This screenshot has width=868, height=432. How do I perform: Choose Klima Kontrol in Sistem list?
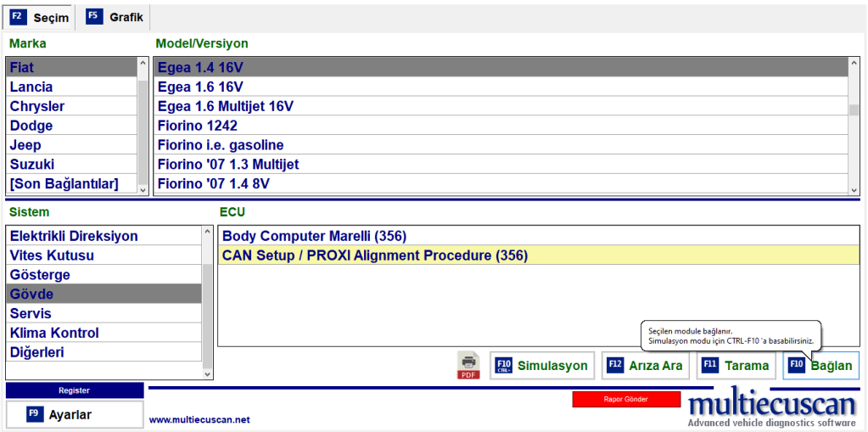[x=54, y=333]
